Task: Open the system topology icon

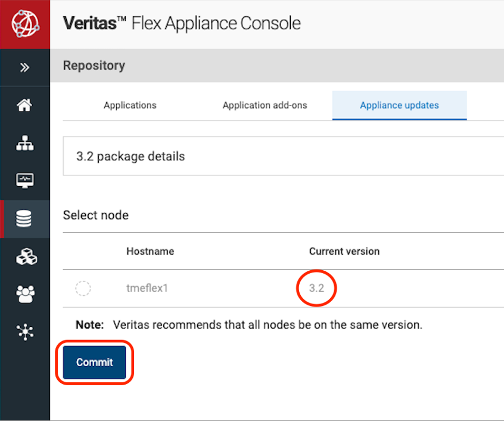Action: pyautogui.click(x=24, y=143)
